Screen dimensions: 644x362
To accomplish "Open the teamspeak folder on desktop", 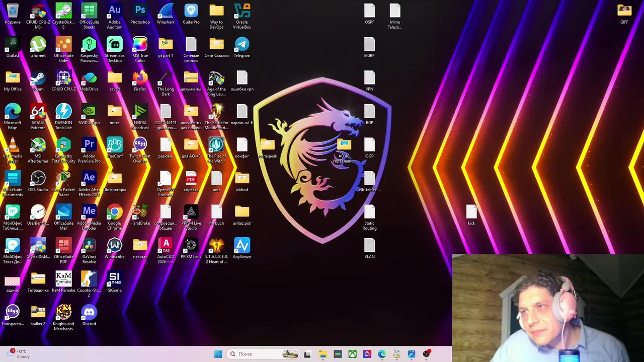I will (x=268, y=148).
